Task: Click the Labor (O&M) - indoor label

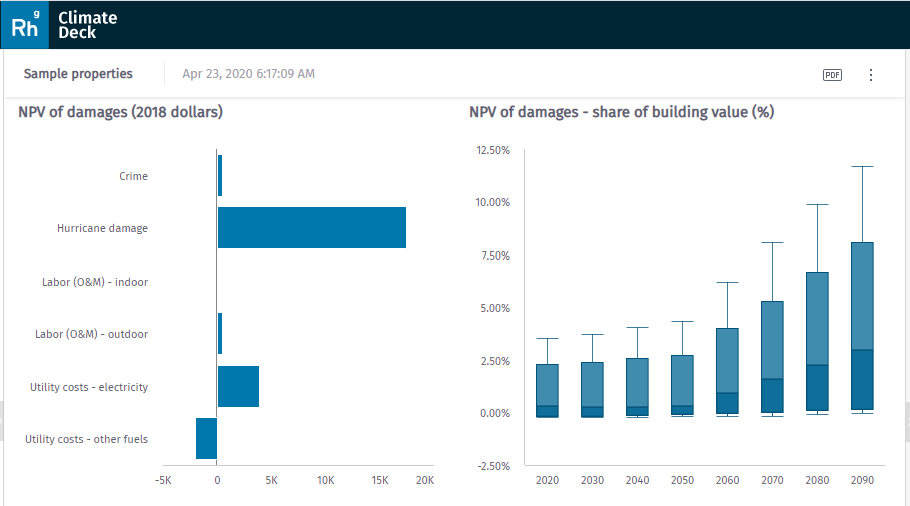Action: [95, 282]
